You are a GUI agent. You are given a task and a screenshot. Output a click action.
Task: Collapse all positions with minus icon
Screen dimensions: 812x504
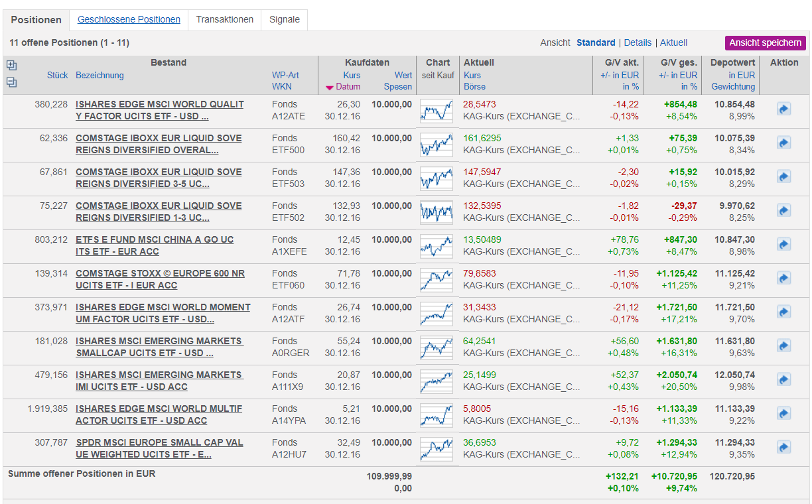coord(11,82)
